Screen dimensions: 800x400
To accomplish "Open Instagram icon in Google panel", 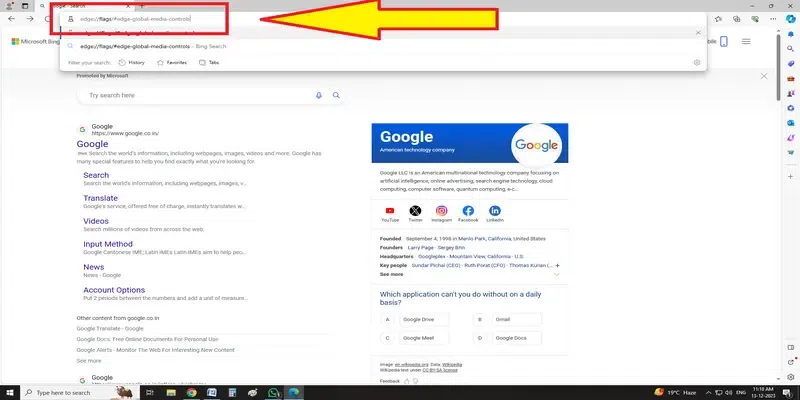I will 441,211.
